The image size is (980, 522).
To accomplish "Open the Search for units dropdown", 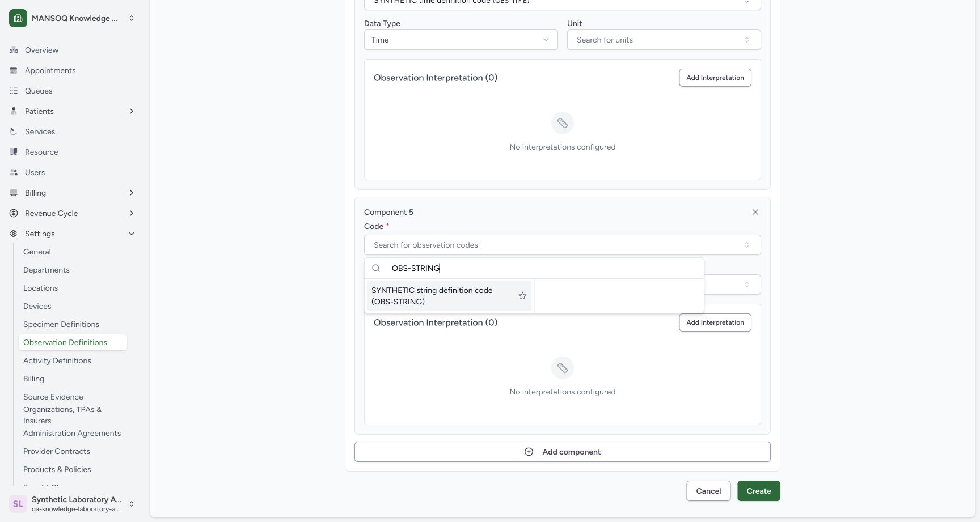I will click(x=664, y=40).
